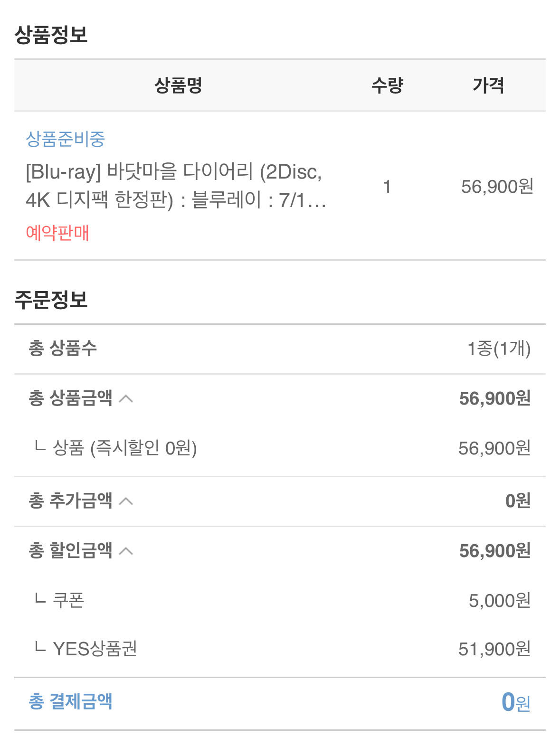This screenshot has width=560, height=746.
Task: Collapse the 총 상품금액 chevron
Action: pos(126,398)
